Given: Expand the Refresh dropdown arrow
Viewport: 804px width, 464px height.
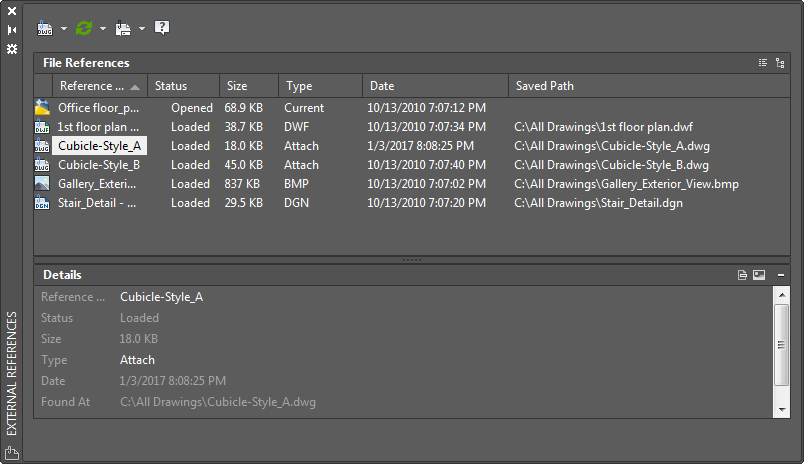Looking at the screenshot, I should click(x=103, y=28).
